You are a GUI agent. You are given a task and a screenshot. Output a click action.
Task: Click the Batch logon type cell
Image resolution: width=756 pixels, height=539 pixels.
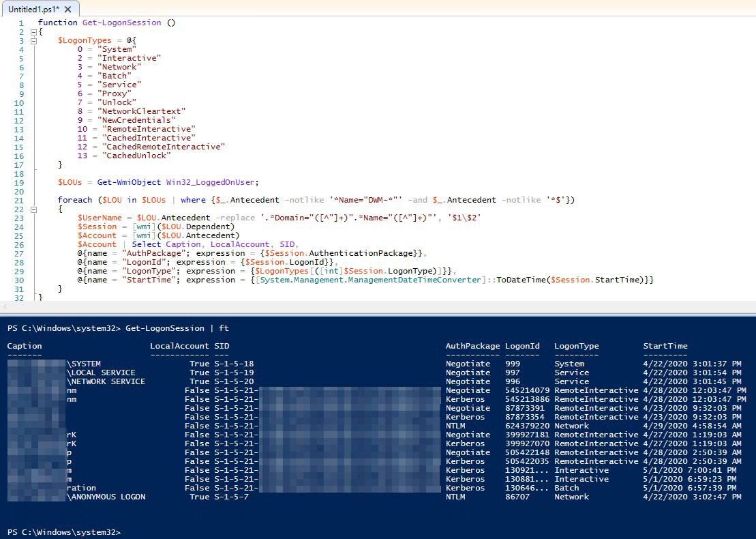coord(566,488)
